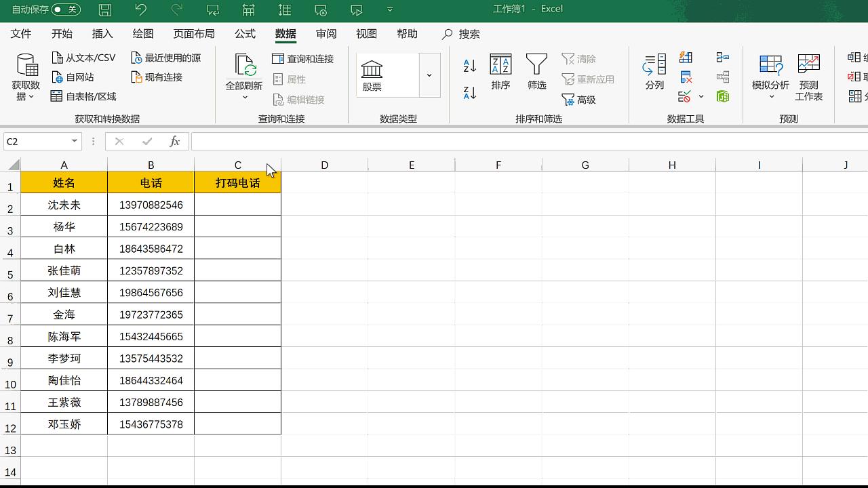This screenshot has width=868, height=488.
Task: Click the Name Box showing C2
Action: tap(36, 141)
